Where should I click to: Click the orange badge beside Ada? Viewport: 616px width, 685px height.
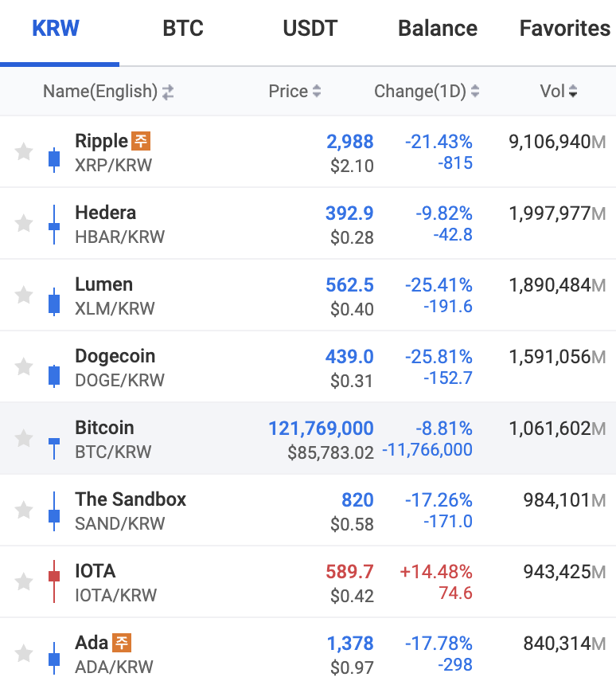click(x=121, y=642)
